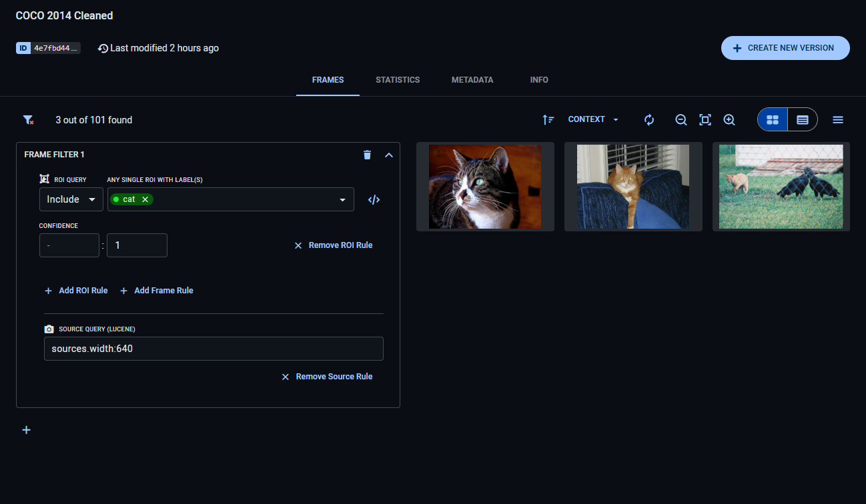Expand the ROI labels dropdown

[343, 200]
